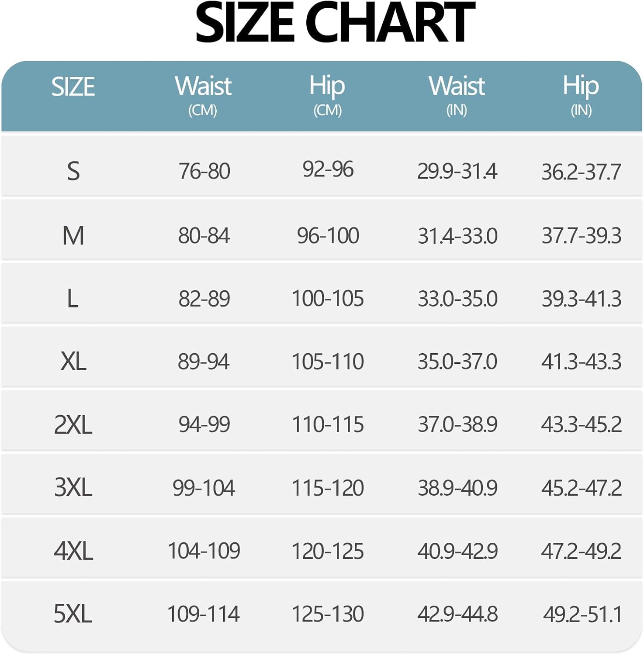Select the 5XL size row label
This screenshot has width=644, height=655.
73,614
